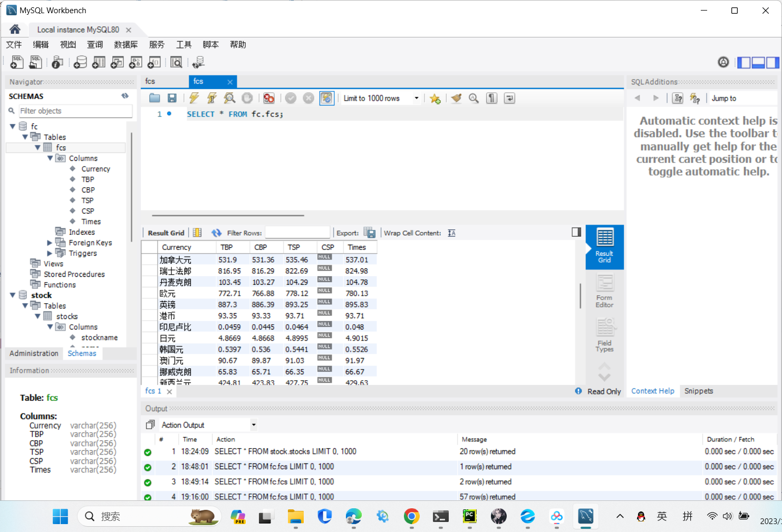
Task: Open the schema inspector icon
Action: pos(57,62)
